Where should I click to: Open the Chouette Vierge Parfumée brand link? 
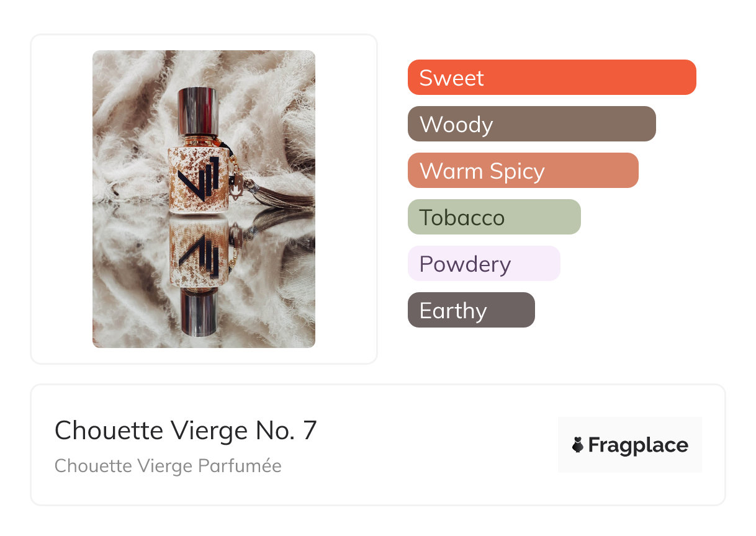pyautogui.click(x=168, y=466)
